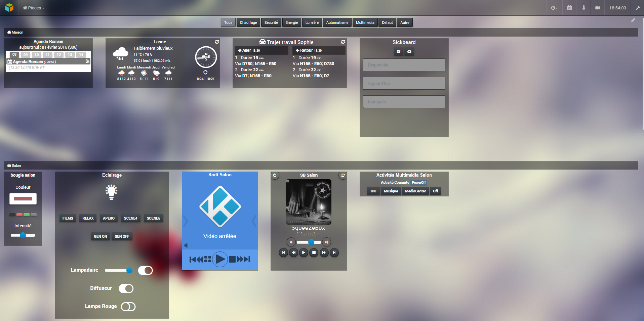Play video in Kodi Salon

point(220,259)
